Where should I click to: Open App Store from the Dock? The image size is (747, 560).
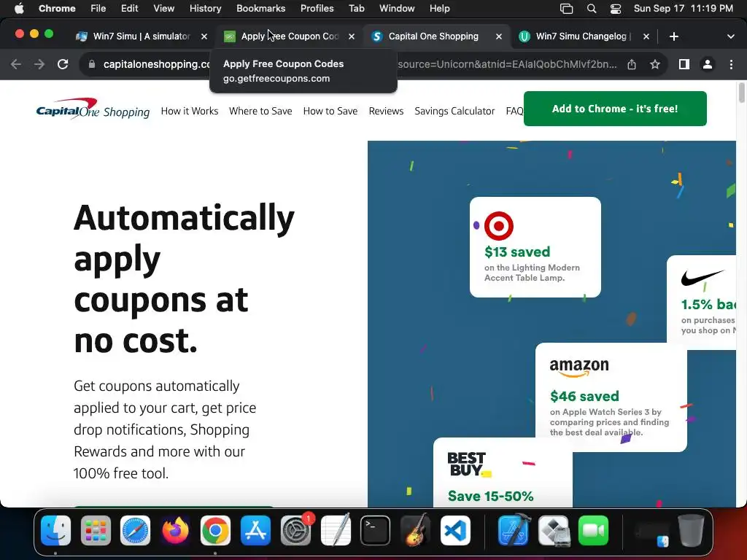[x=256, y=531]
